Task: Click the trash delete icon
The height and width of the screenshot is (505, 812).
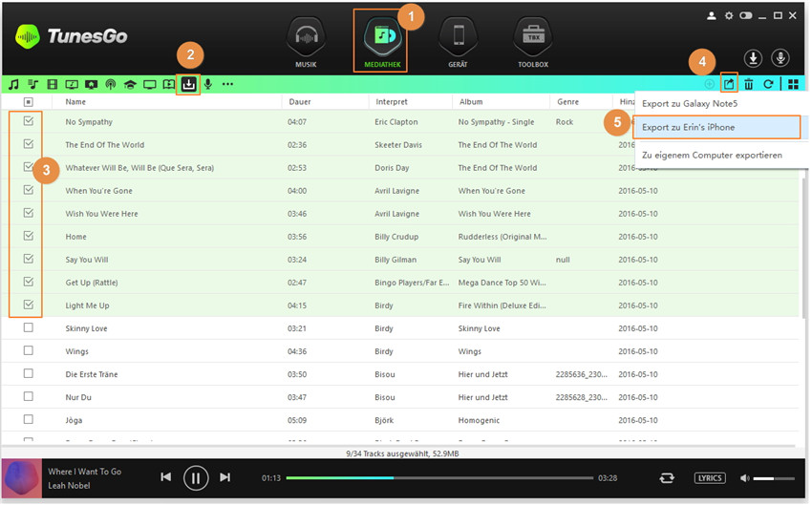Action: 750,84
